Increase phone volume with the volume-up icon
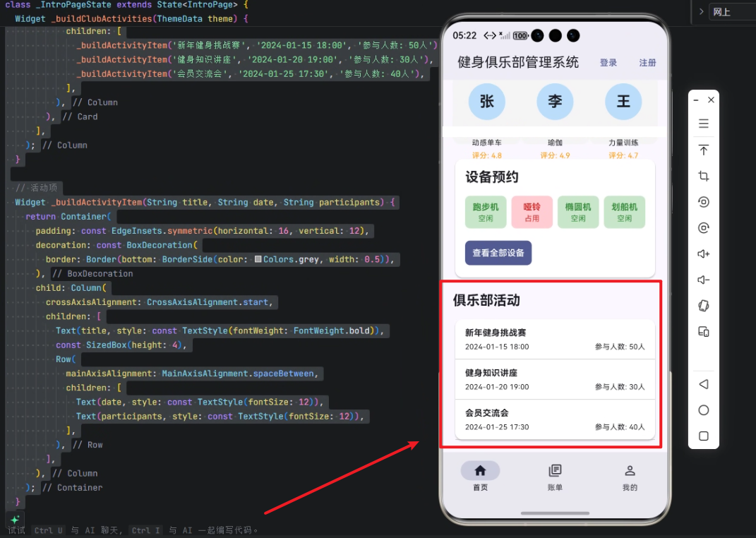 pos(704,253)
